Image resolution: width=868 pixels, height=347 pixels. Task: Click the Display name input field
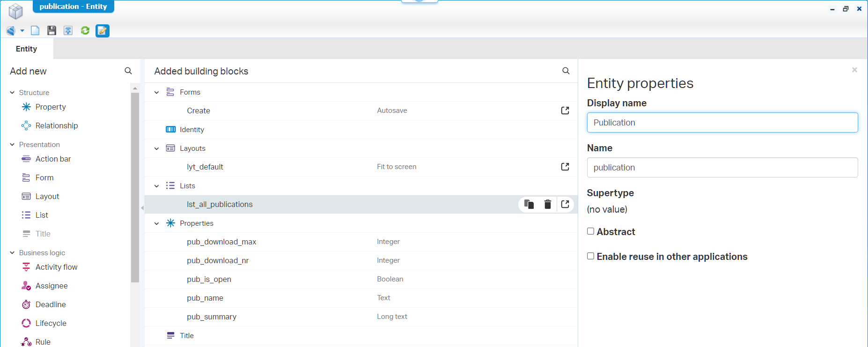coord(722,123)
